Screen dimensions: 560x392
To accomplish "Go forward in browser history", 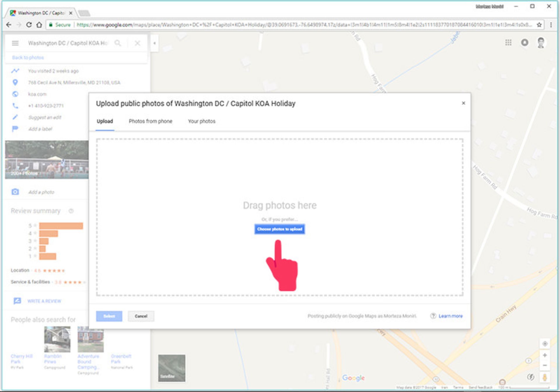I will 19,25.
